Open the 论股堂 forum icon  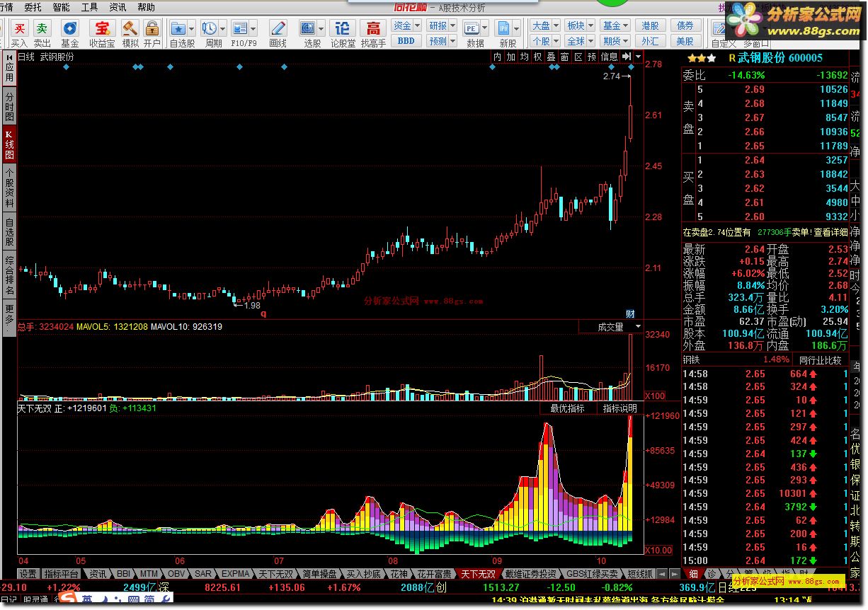[x=343, y=28]
